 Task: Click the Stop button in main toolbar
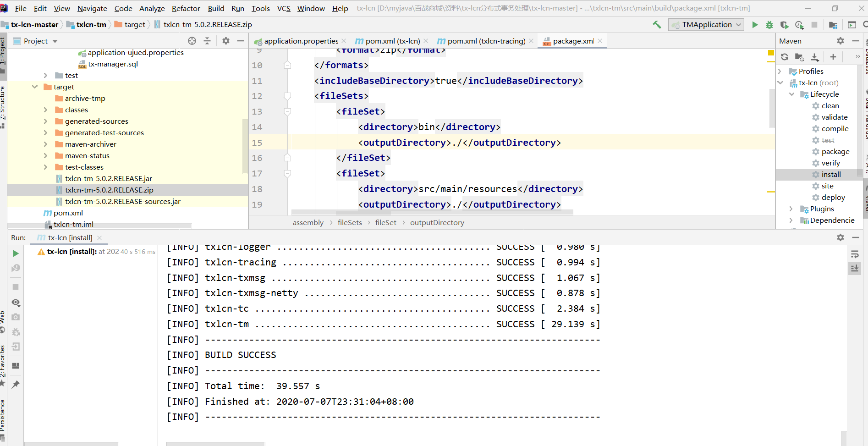click(814, 25)
